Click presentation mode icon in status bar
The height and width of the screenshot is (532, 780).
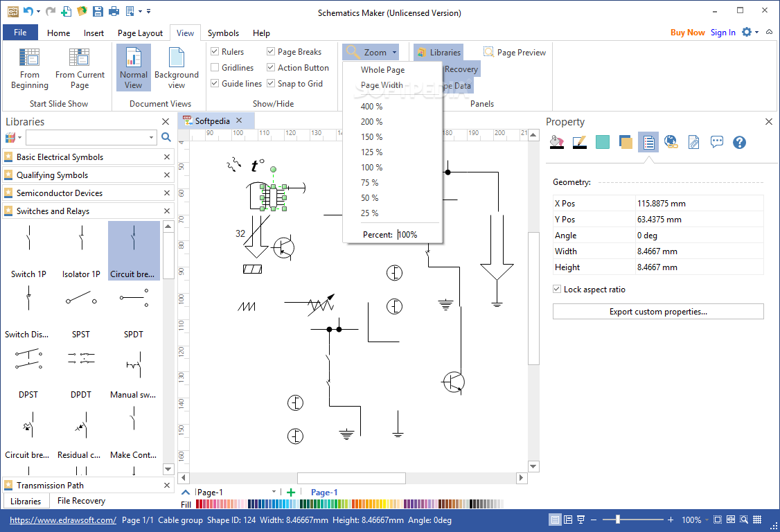[x=580, y=520]
